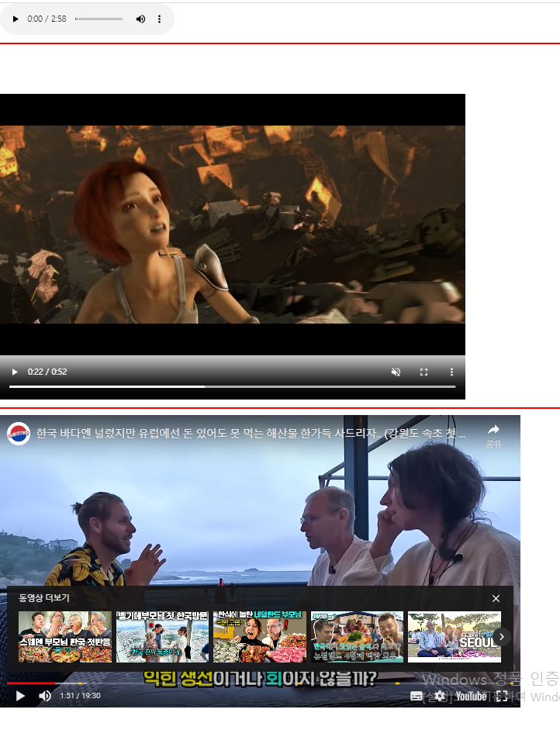Play the YouTube video at 1:51
Screen dimensions: 560x730
tap(20, 696)
